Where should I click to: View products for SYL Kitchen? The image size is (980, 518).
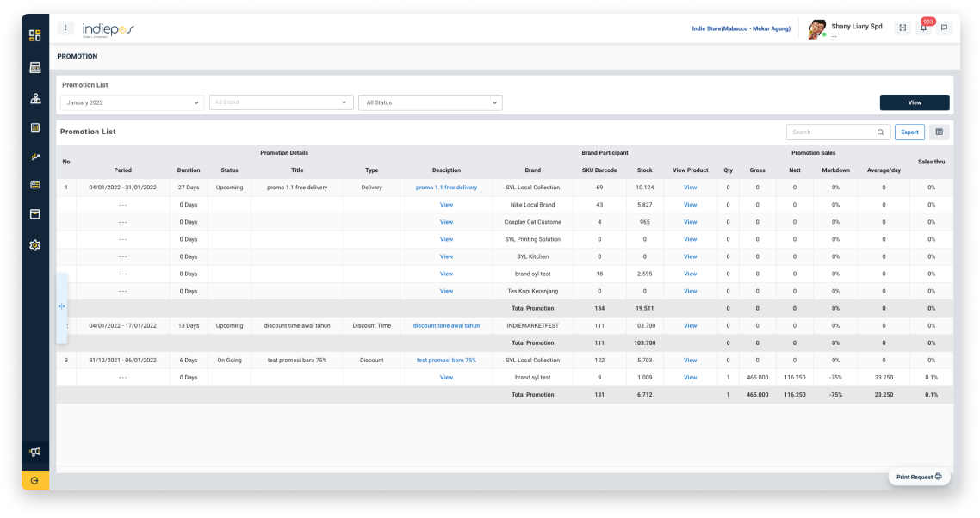(690, 256)
